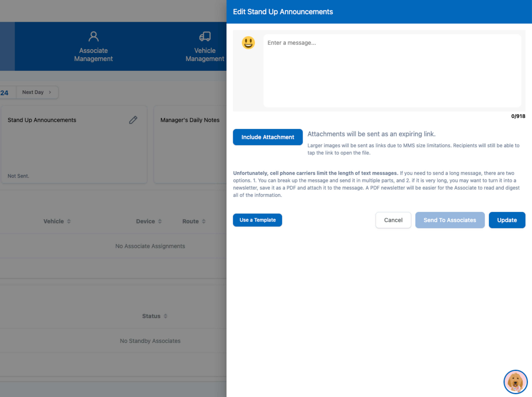Cancel editing the announcement
Viewport: 532px width, 397px height.
coord(393,220)
